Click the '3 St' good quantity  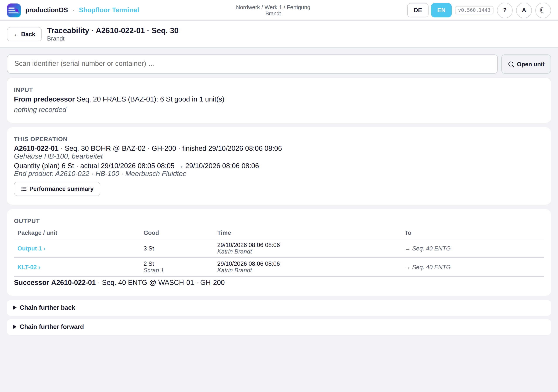click(x=149, y=248)
